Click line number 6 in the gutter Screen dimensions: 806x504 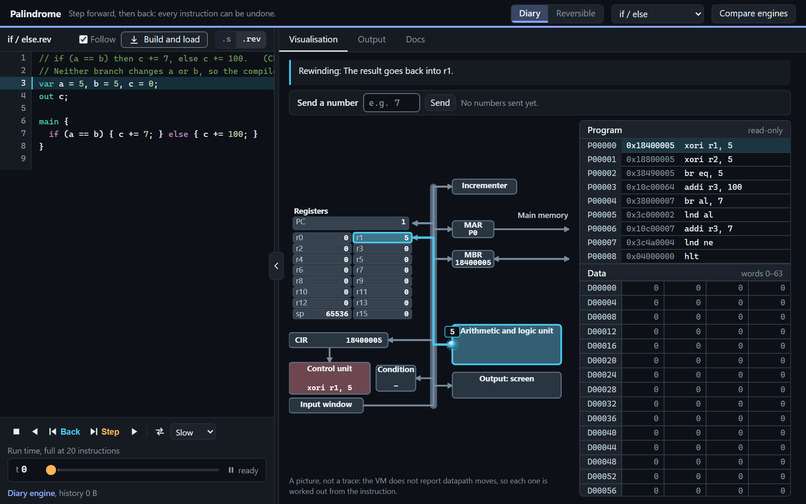pos(23,121)
